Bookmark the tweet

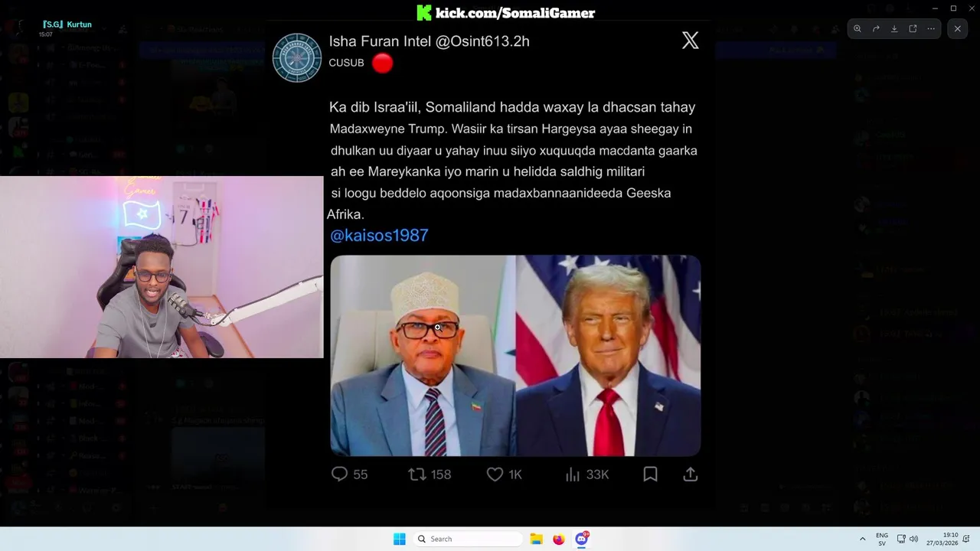650,474
